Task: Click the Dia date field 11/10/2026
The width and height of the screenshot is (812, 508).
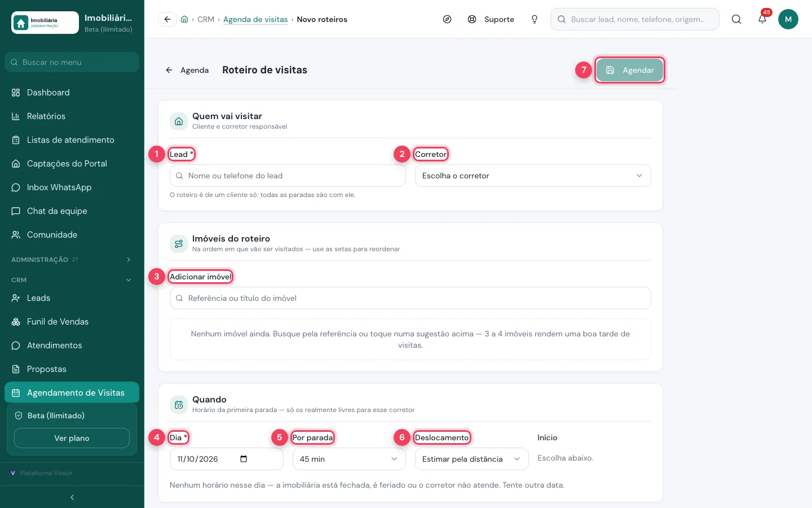Action: [226, 459]
